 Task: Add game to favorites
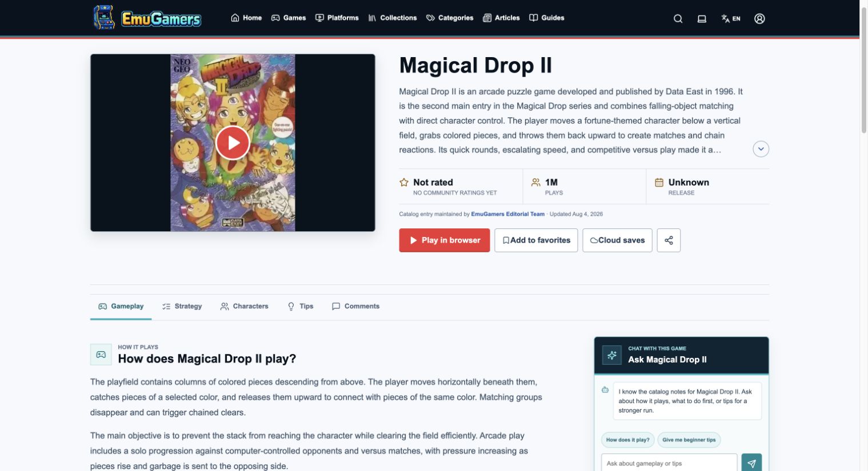pos(536,240)
